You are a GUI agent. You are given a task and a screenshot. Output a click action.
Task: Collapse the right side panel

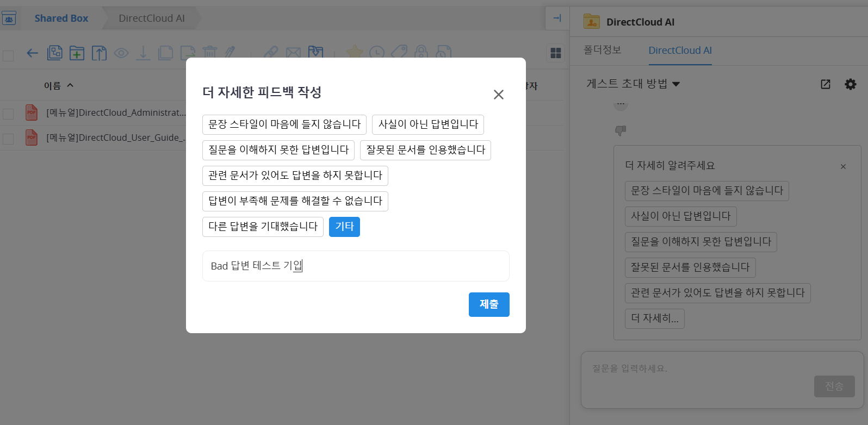[557, 18]
